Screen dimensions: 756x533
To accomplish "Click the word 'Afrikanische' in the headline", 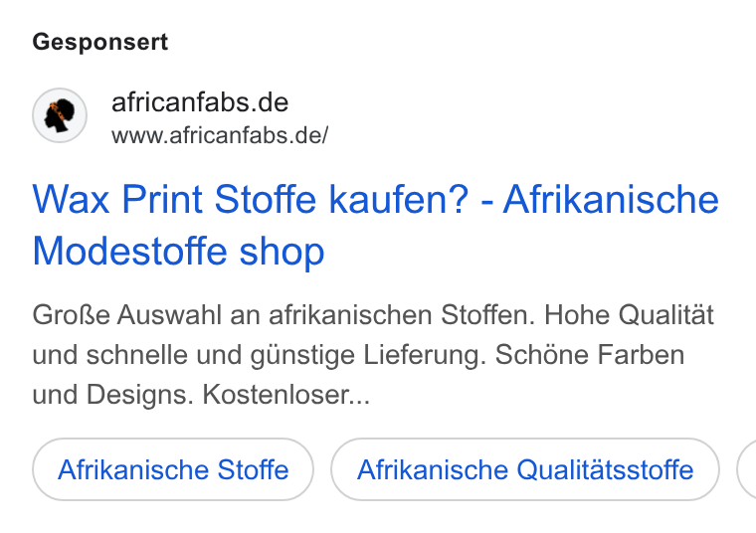I will tap(611, 200).
